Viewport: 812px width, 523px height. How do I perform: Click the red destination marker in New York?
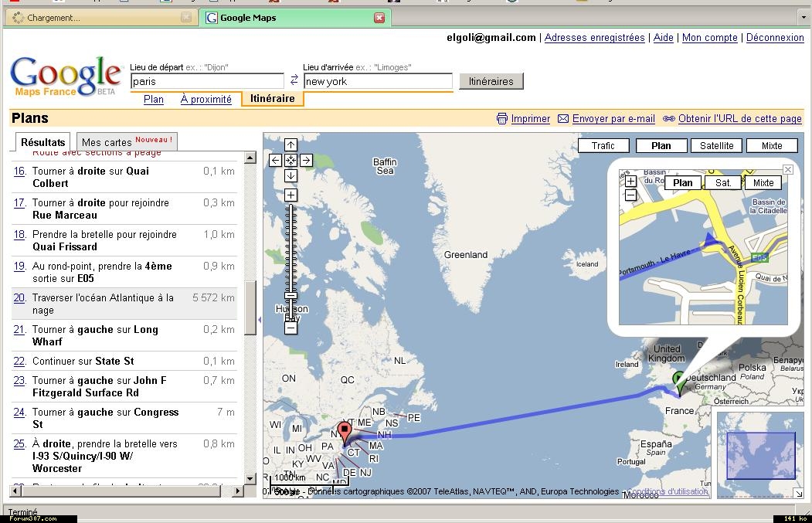(345, 431)
